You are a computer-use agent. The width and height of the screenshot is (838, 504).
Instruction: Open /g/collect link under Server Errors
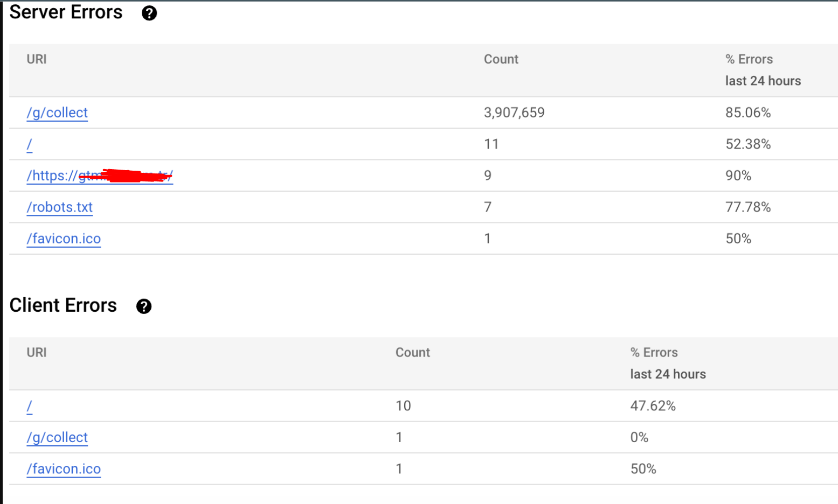pos(57,113)
